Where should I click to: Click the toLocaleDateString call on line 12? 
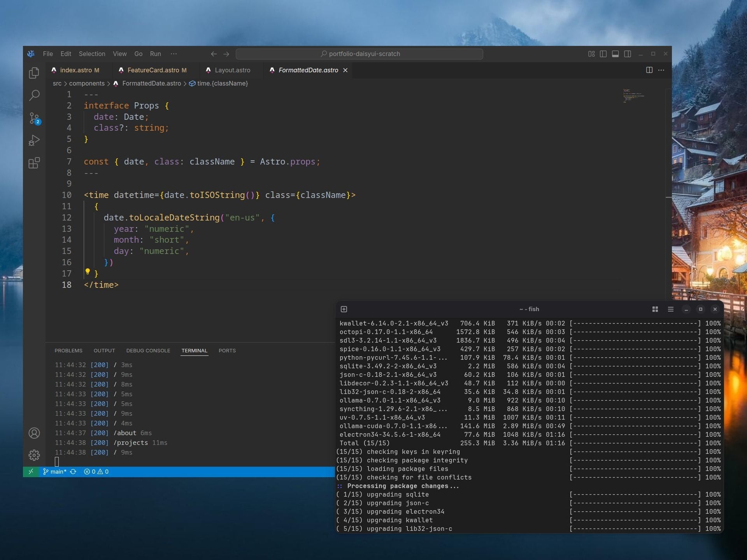pos(174,217)
